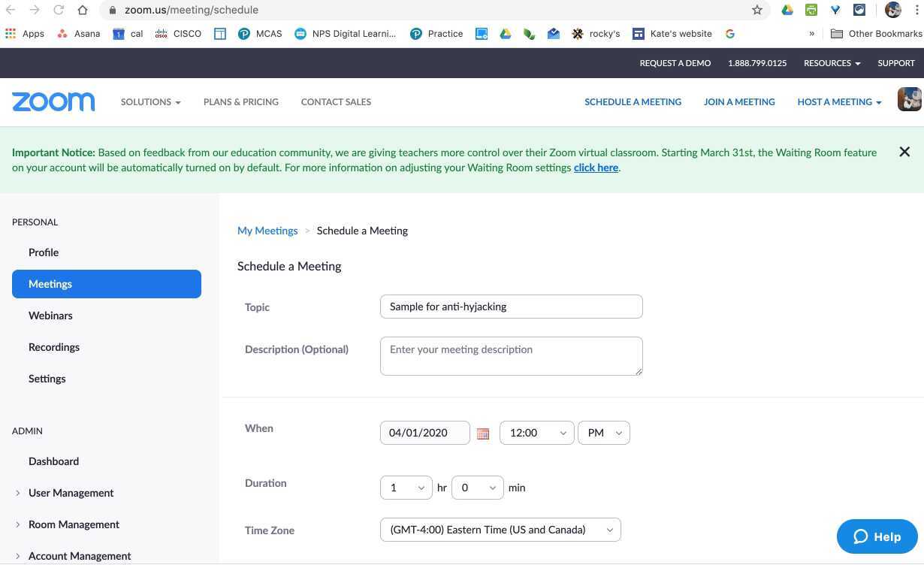Select the duration hours dropdown

pyautogui.click(x=406, y=488)
